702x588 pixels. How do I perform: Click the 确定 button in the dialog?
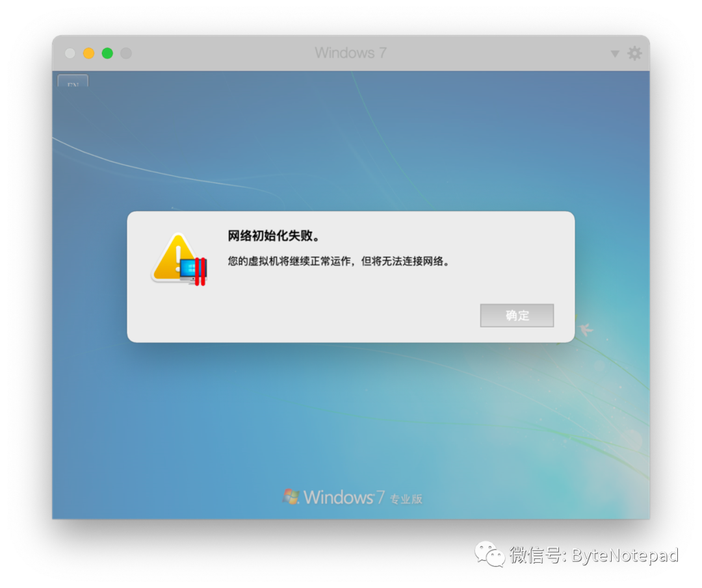517,316
